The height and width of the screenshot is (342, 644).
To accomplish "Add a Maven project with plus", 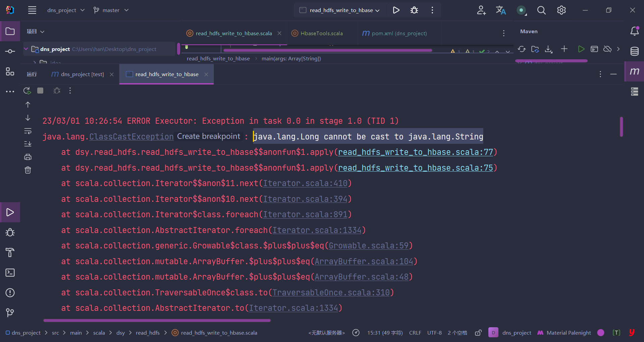I will pos(564,49).
